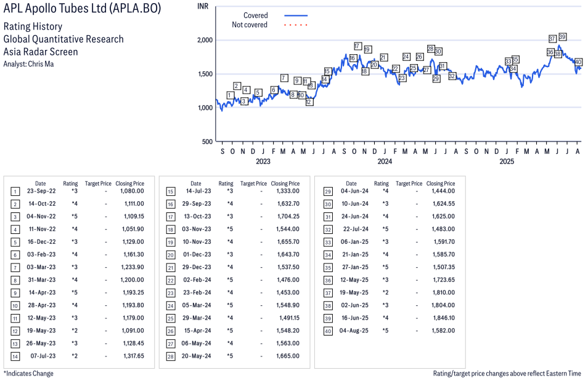Viewport: 588px width, 378px height.
Task: Click the 'Global Quantitative Research' line
Action: (x=63, y=39)
